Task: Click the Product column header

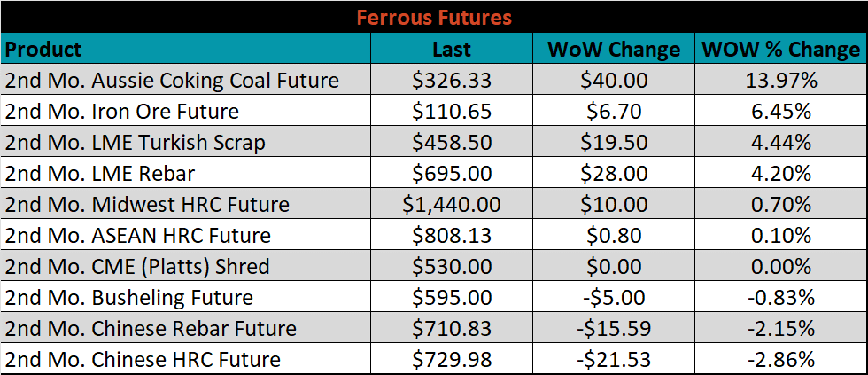Action: [x=186, y=49]
